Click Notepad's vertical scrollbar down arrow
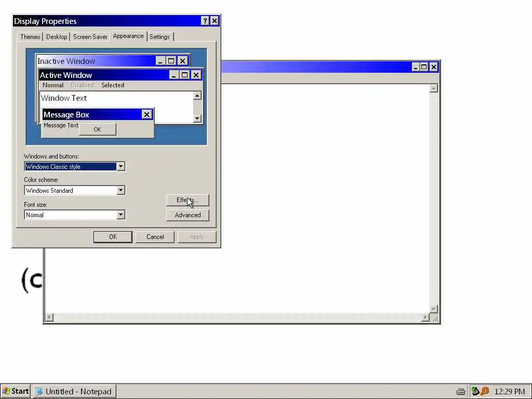Screen dimensions: 532x399 point(434,309)
